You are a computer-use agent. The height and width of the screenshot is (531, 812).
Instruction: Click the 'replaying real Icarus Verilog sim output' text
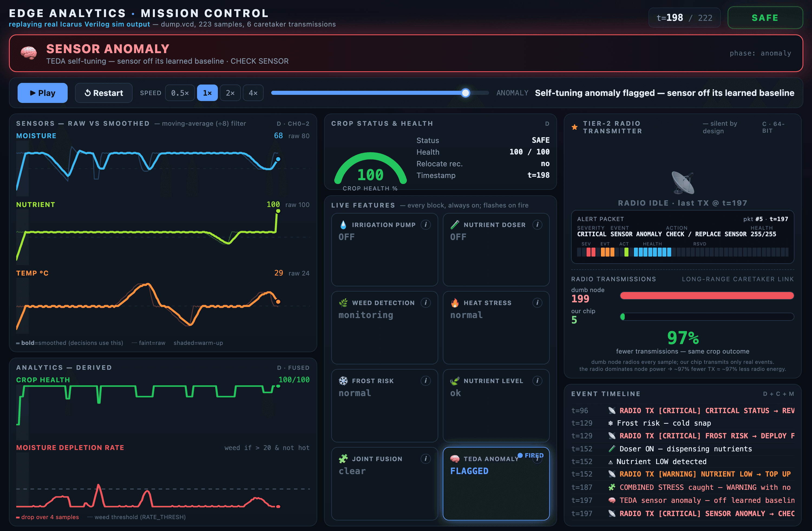tap(79, 24)
